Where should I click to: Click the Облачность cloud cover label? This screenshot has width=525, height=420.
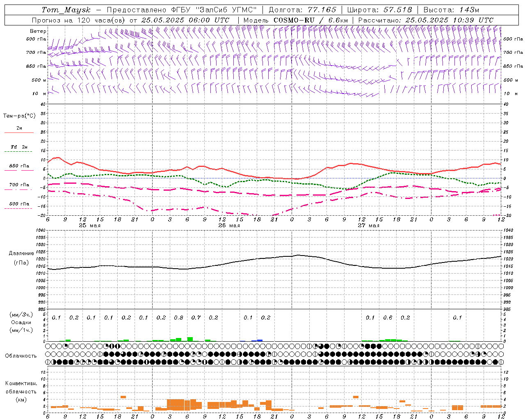coord(21,356)
